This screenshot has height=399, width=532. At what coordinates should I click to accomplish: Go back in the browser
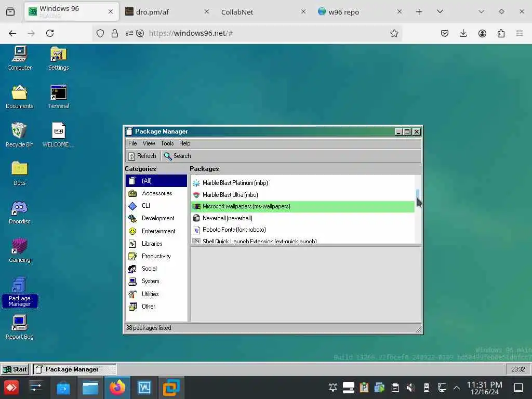tap(12, 33)
